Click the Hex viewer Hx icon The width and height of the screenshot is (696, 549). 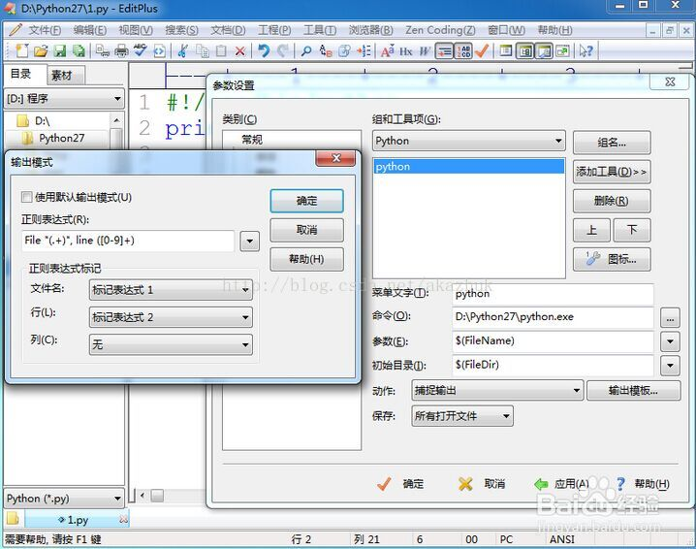pos(406,51)
